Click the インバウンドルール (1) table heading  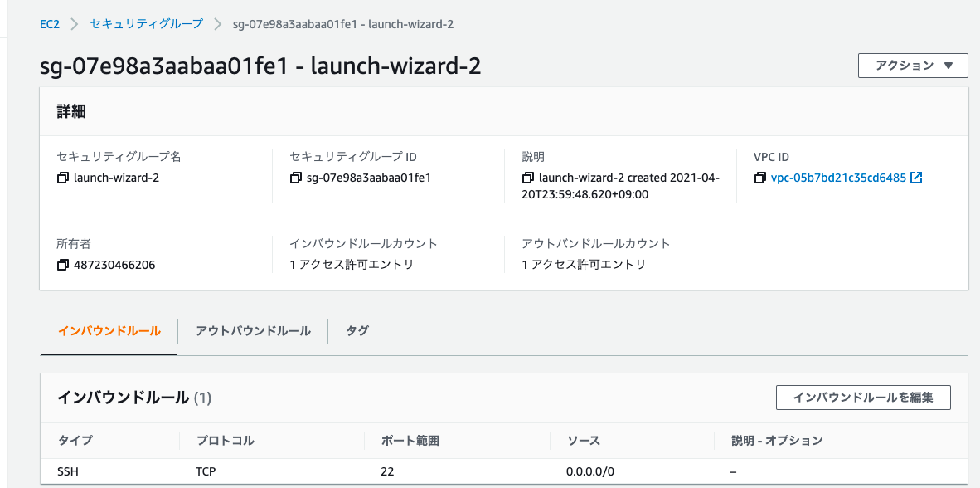pyautogui.click(x=135, y=398)
